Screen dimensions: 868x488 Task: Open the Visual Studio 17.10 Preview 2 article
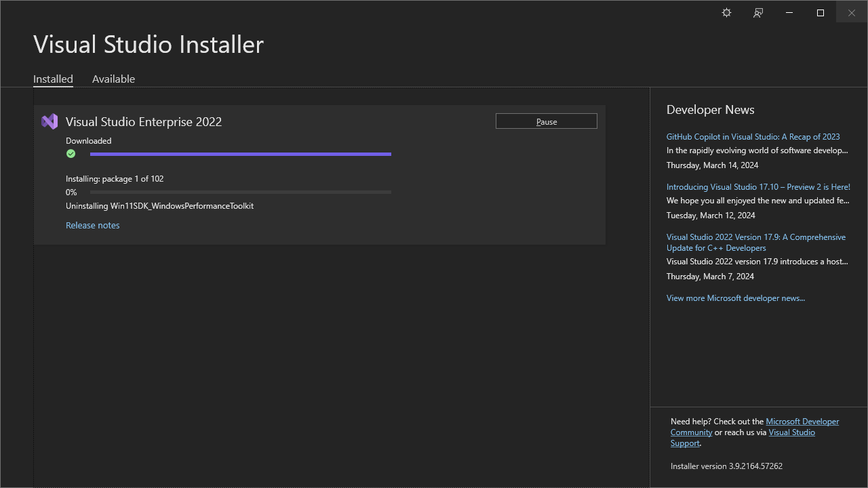point(758,186)
